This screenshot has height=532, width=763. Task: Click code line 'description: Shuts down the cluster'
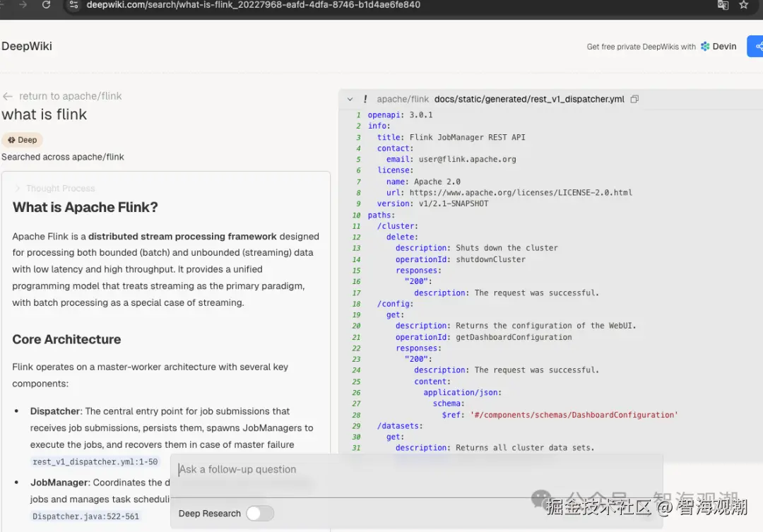point(477,248)
